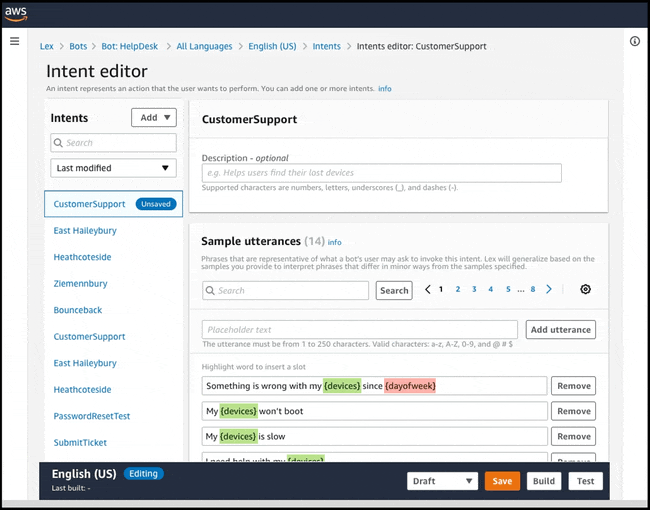Click the utterances Search button
Screen dimensions: 650x510
(394, 291)
